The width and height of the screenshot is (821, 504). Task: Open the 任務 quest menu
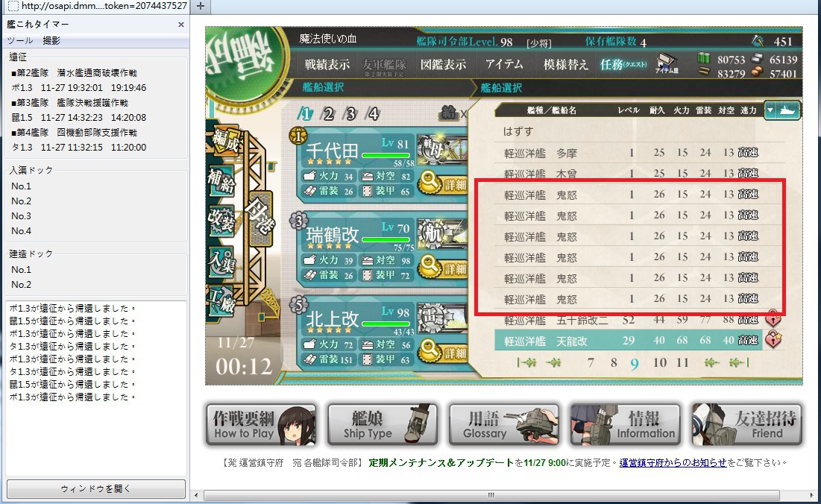pyautogui.click(x=623, y=64)
